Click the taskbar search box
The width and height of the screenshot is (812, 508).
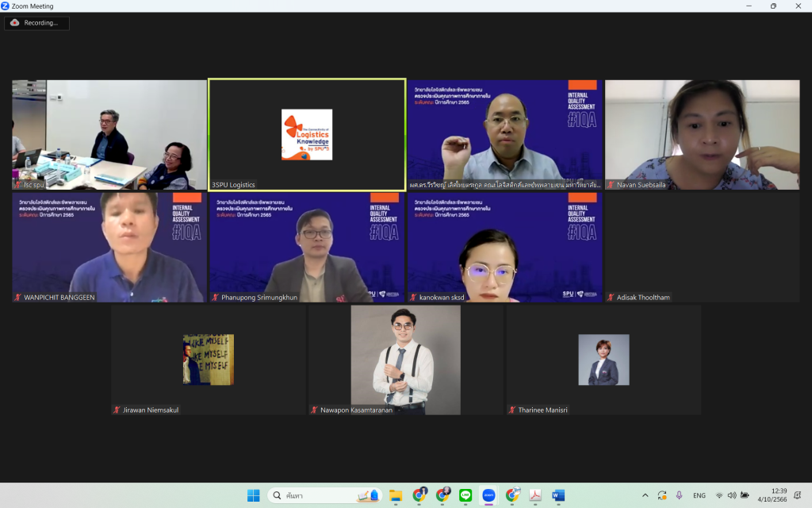324,495
